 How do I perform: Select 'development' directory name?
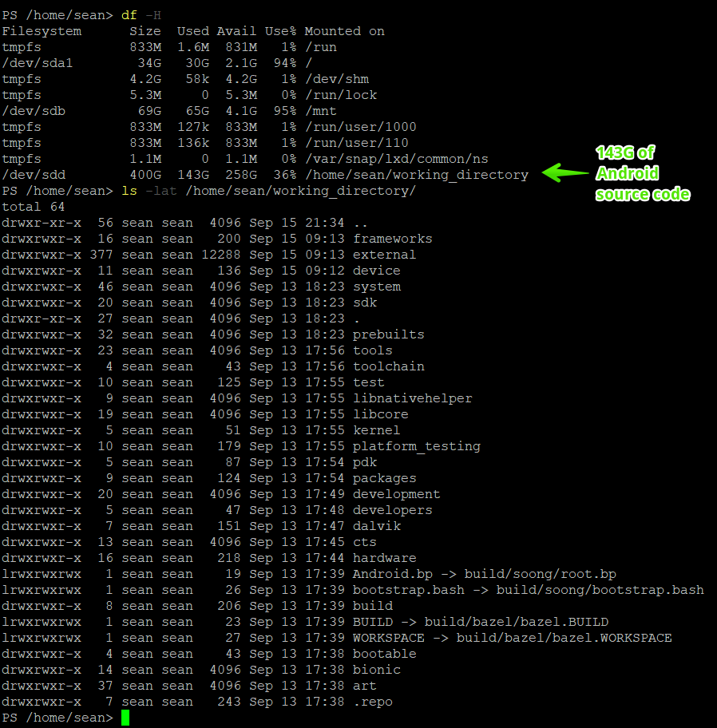pos(396,494)
